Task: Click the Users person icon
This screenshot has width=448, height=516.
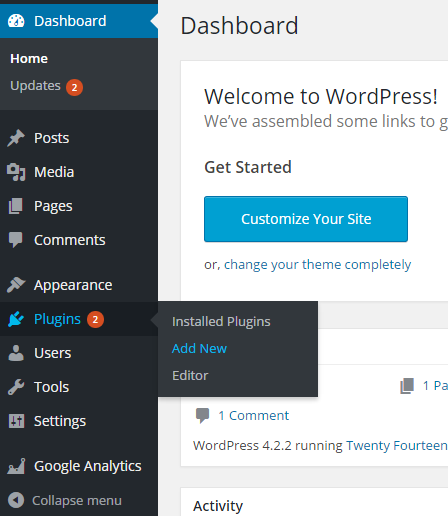Action: tap(16, 353)
